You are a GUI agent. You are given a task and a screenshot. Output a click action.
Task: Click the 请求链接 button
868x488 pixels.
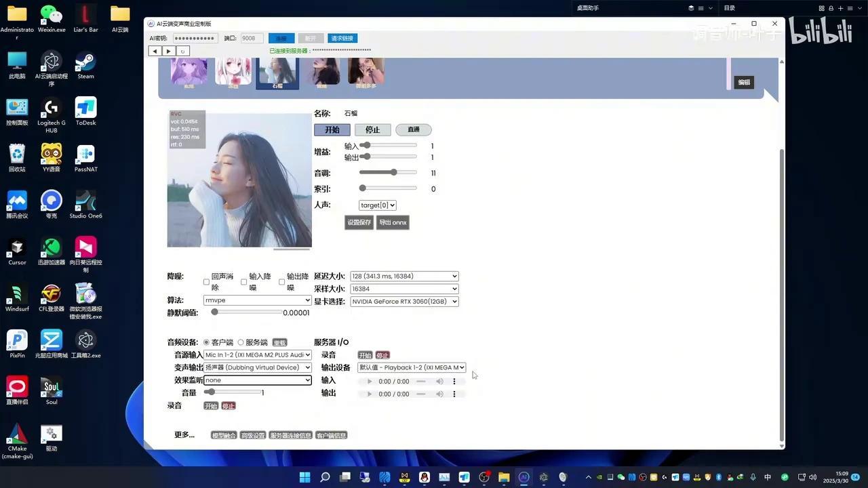click(342, 38)
